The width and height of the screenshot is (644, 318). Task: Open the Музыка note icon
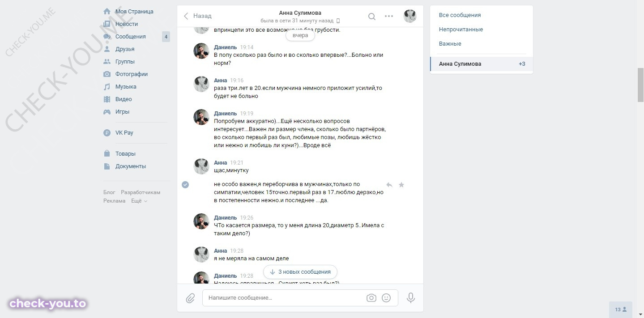pyautogui.click(x=107, y=86)
